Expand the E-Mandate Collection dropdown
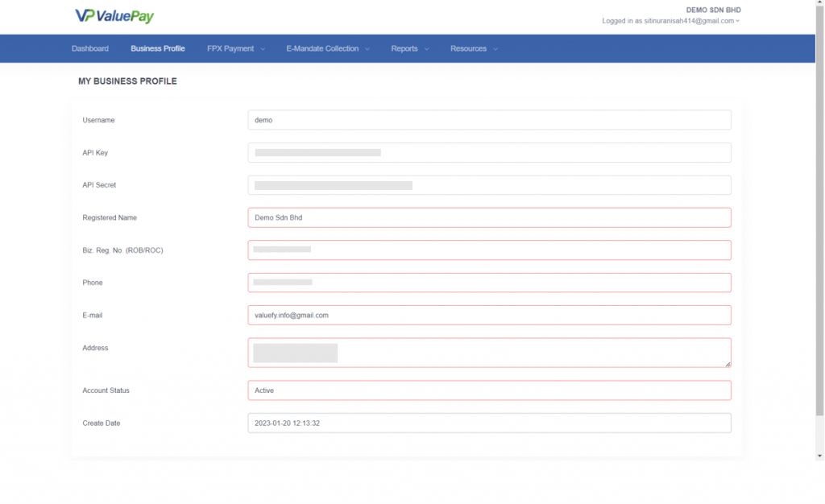 (x=327, y=48)
